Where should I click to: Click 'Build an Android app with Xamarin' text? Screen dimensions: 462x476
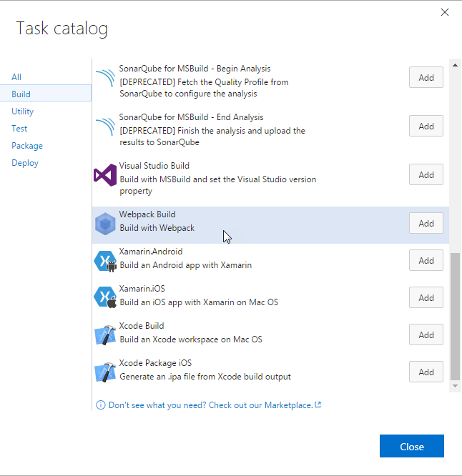tap(186, 265)
